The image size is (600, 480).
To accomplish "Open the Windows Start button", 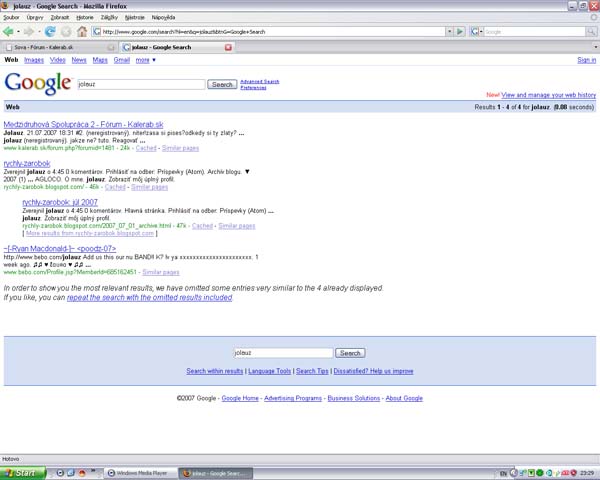I will click(23, 473).
